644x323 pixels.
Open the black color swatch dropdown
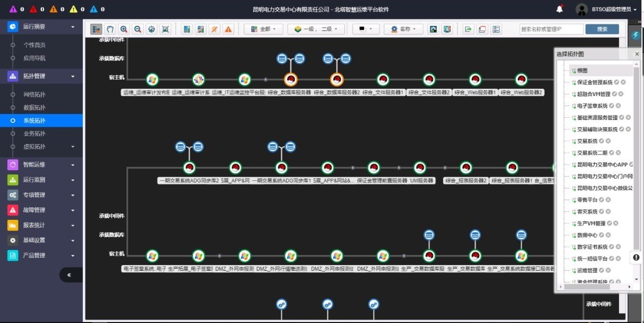tap(366, 29)
